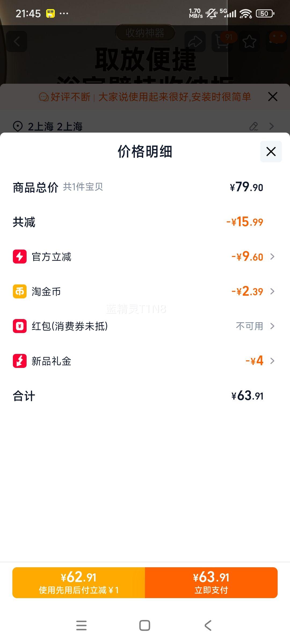The height and width of the screenshot is (644, 290).
Task: Expand 新品礼金 discount details chevron
Action: pos(272,361)
